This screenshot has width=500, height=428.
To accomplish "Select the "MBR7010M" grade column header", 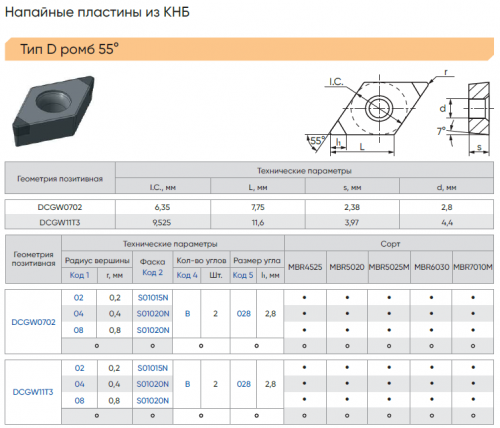I will tap(473, 267).
